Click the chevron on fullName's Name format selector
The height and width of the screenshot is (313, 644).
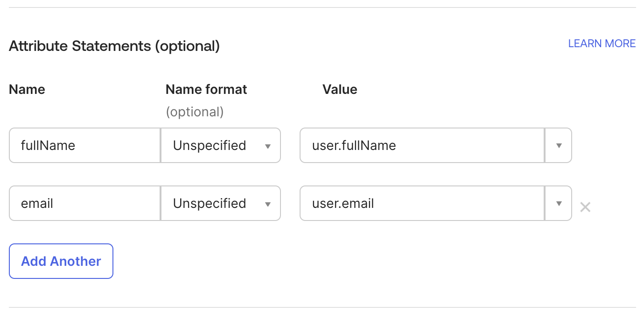268,145
